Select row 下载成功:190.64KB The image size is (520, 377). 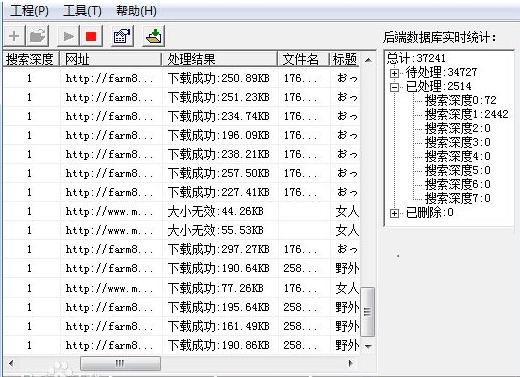pyautogui.click(x=182, y=268)
